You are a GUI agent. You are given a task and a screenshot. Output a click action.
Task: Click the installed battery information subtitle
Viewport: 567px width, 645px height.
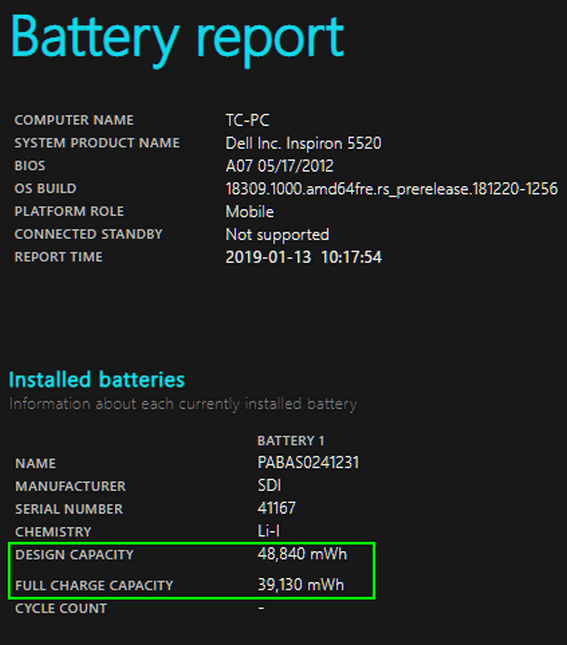point(183,404)
